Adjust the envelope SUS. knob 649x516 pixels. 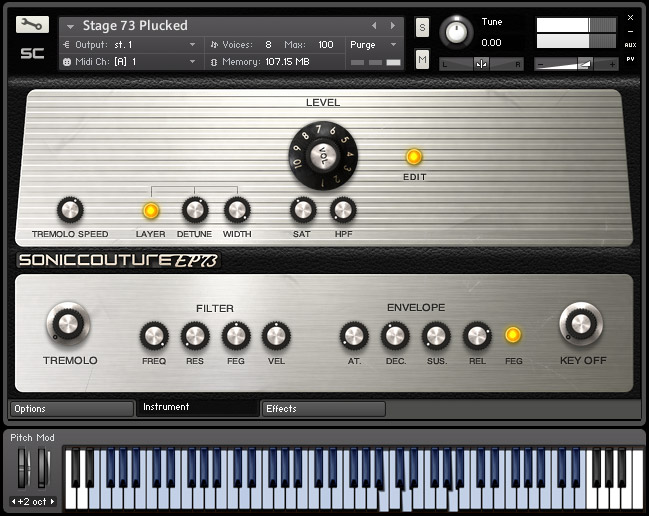(x=436, y=336)
